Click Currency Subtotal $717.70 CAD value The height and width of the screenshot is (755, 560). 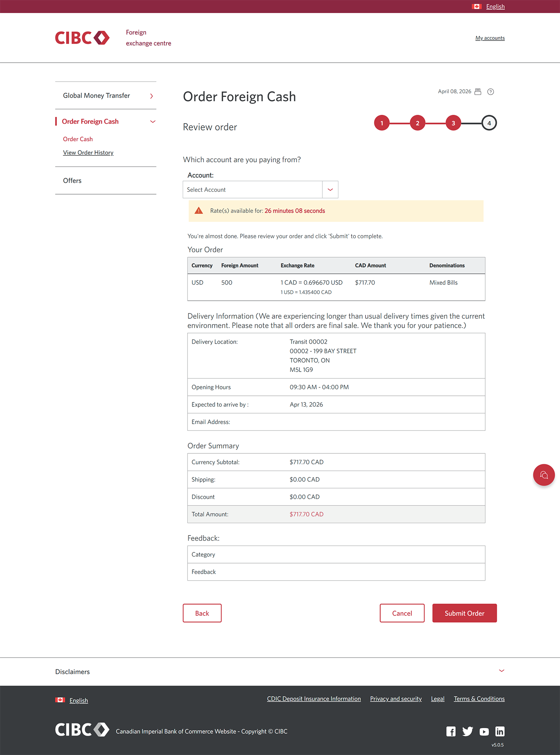coord(306,462)
